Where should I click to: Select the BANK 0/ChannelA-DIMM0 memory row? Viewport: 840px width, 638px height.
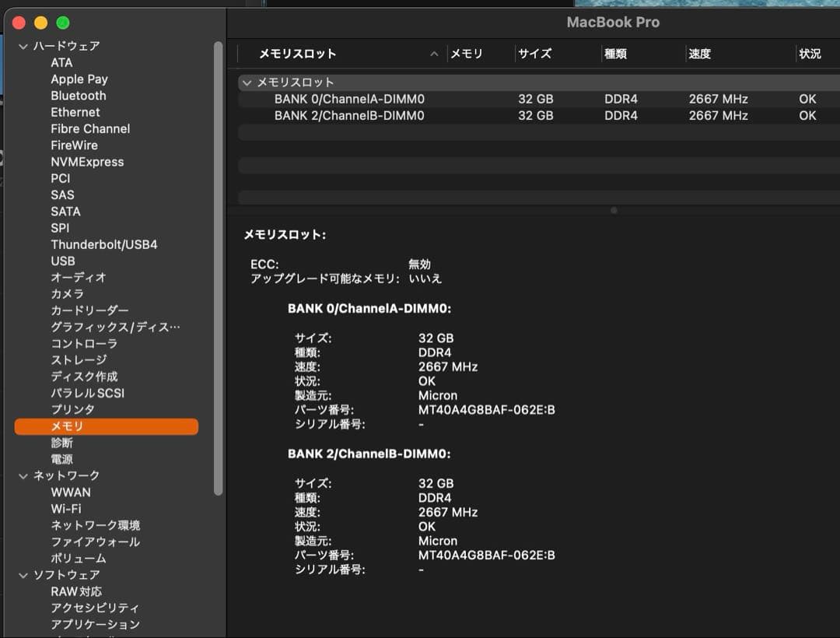[x=350, y=98]
